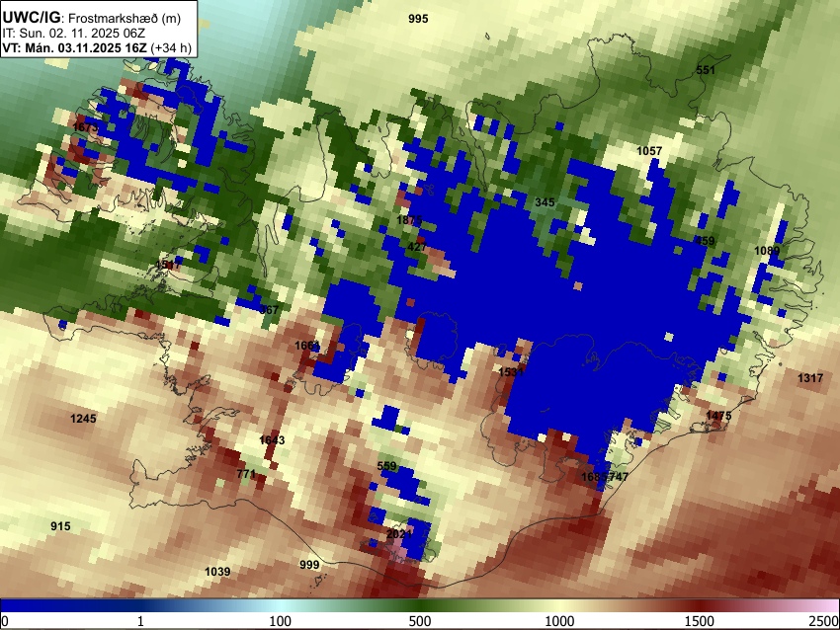The height and width of the screenshot is (630, 840).
Task: Select the initial time line "IT: Sun. 02. 11. 2025 06Z"
Action: [x=73, y=34]
